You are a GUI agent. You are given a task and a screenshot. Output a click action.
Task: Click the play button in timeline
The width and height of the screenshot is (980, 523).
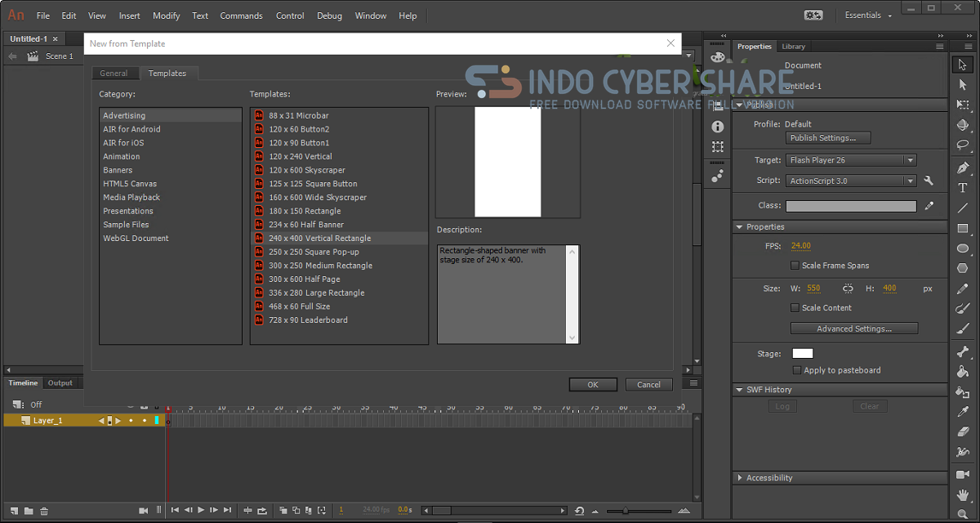(201, 510)
